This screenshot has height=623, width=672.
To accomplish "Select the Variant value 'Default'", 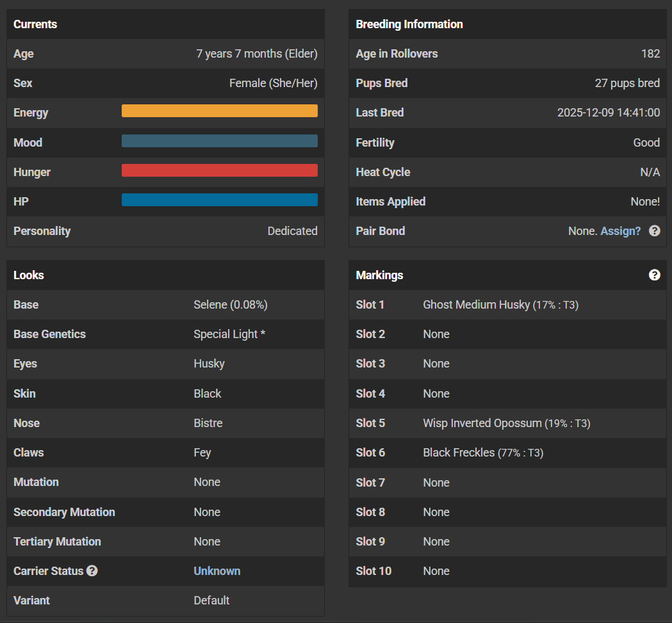I will click(211, 601).
